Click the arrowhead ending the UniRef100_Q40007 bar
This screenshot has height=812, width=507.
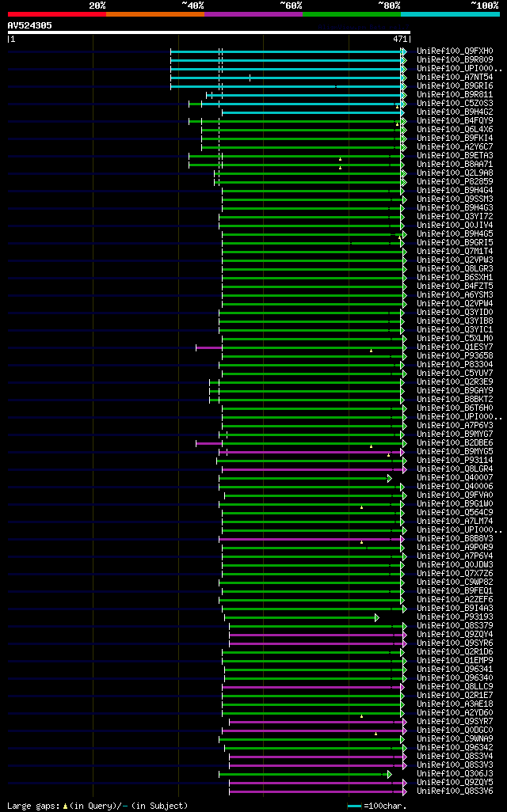point(389,478)
